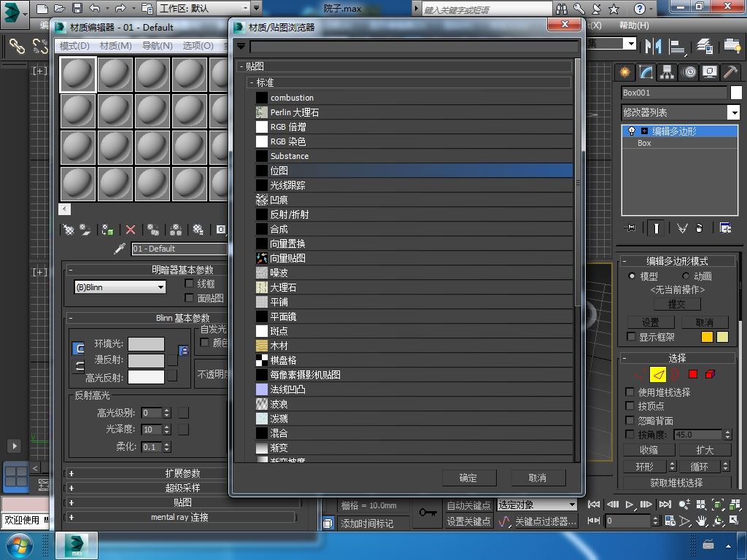Open the 导航(N) menu
The height and width of the screenshot is (560, 747).
pyautogui.click(x=158, y=46)
